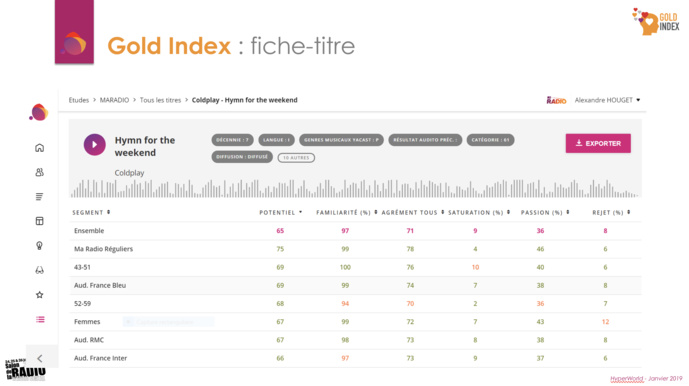Open the Alexandre HOUGET user dropdown
The width and height of the screenshot is (689, 386).
click(607, 100)
